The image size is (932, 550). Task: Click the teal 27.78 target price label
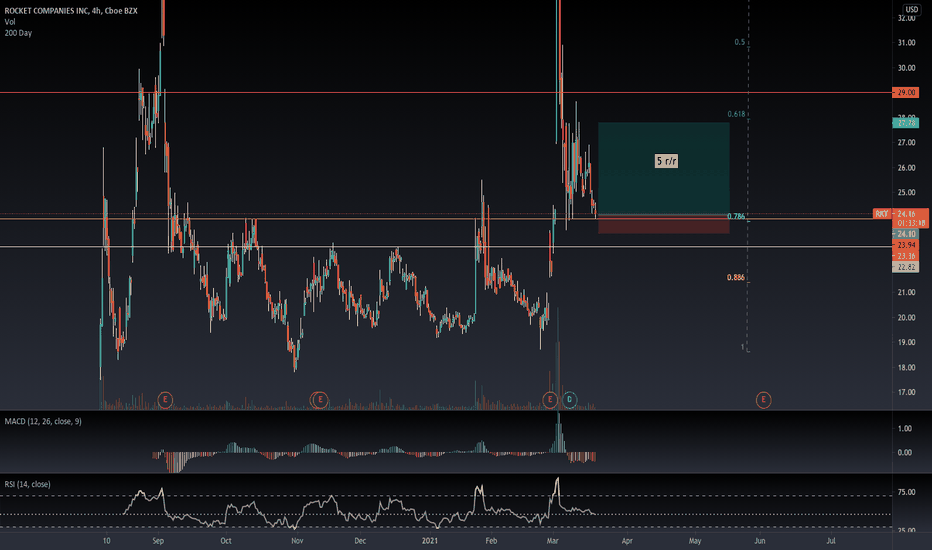906,123
